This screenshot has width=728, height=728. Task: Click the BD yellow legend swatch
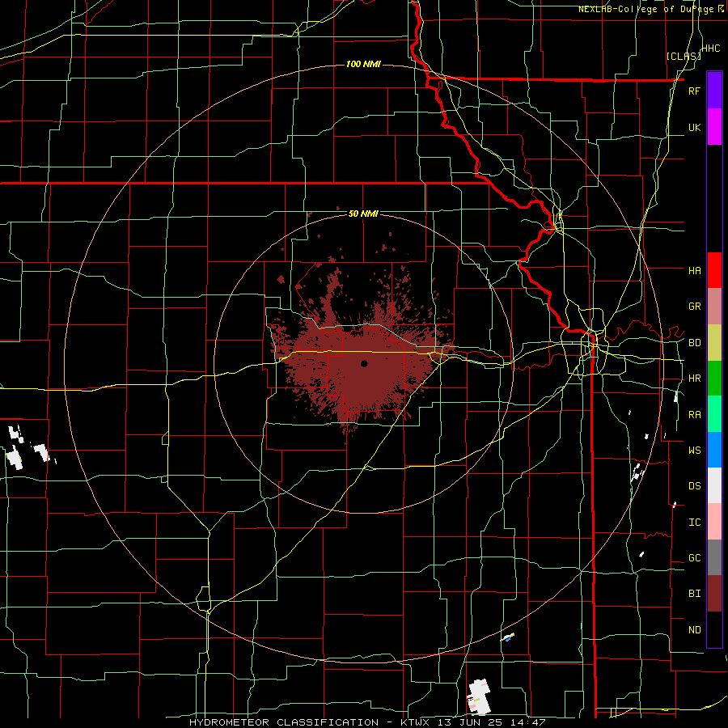click(714, 343)
